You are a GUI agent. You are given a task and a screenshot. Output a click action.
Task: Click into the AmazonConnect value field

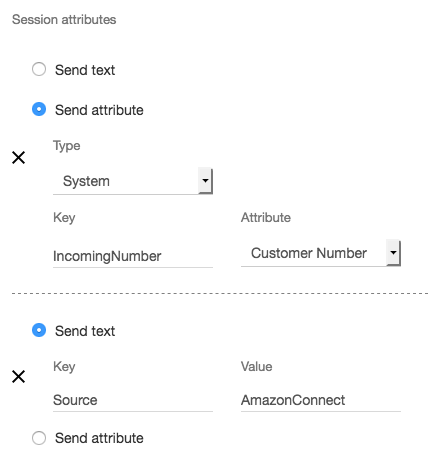[321, 400]
